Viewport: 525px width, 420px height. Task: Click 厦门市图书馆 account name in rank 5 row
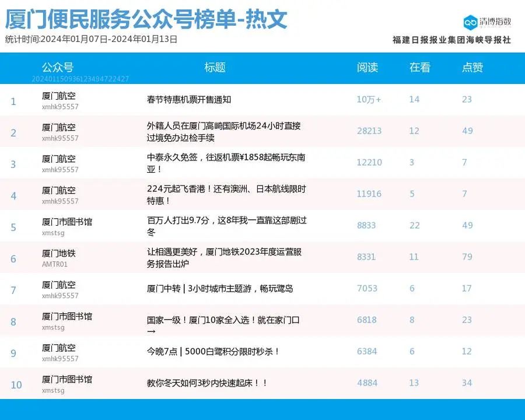tap(67, 222)
